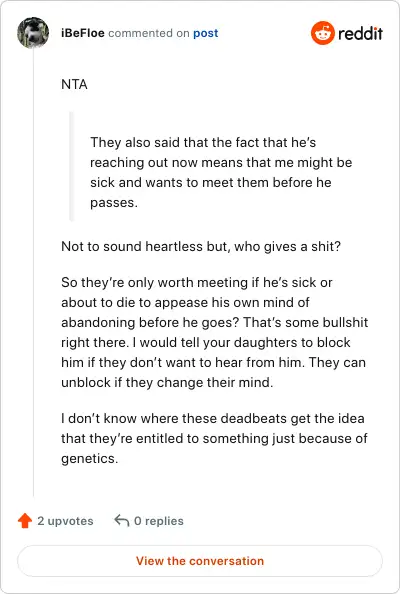This screenshot has height=594, width=400.
Task: Click the "View the conversation" button
Action: [x=200, y=561]
